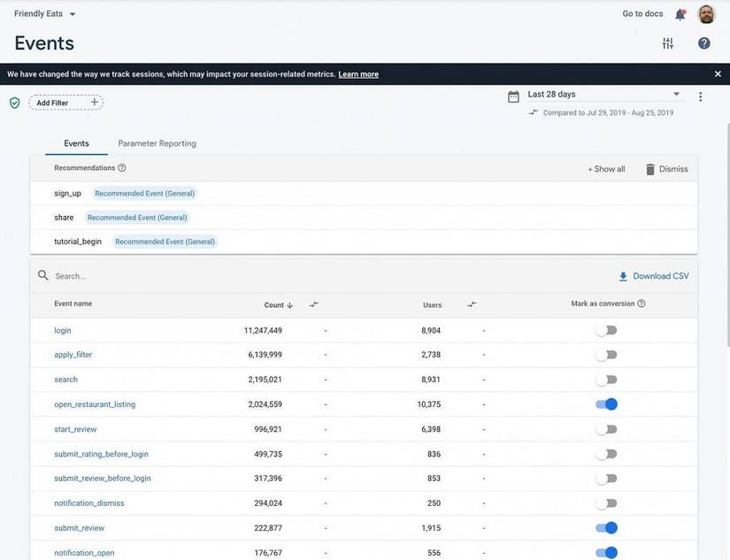
Task: Mark the login event as a conversion
Action: pyautogui.click(x=608, y=328)
